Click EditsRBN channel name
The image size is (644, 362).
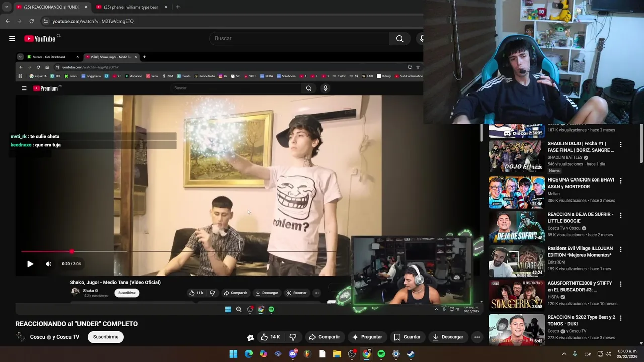click(x=556, y=262)
